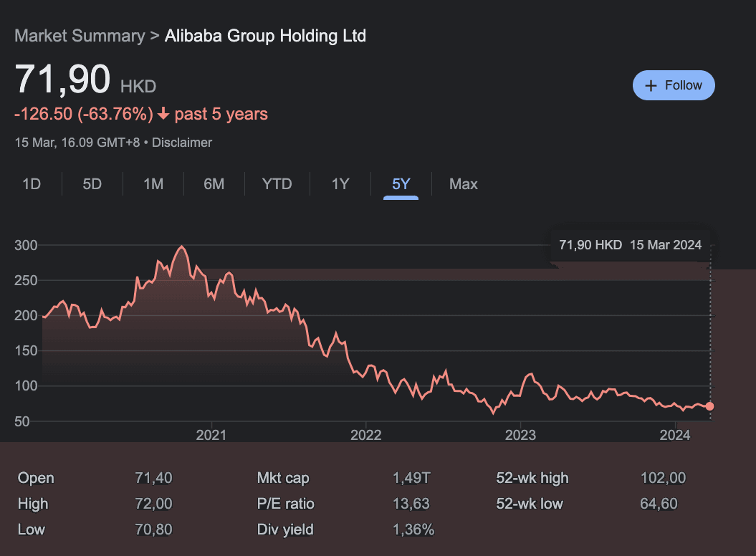The width and height of the screenshot is (756, 556).
Task: Click the chart's end-point marker dot
Action: 710,406
